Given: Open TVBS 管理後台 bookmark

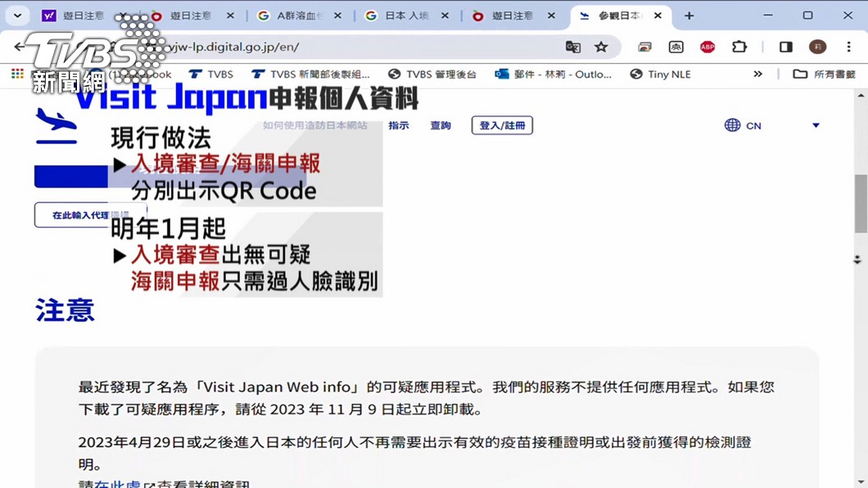Looking at the screenshot, I should 432,75.
